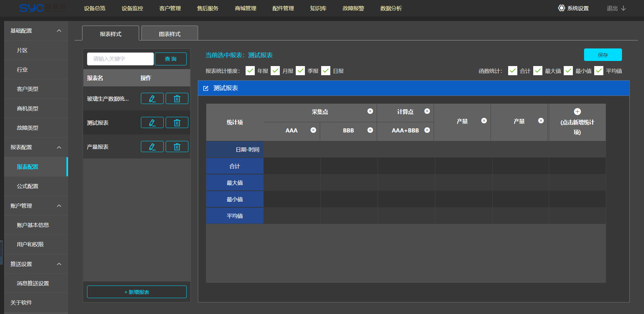644x314 pixels.
Task: Open 商城管理 in top menu
Action: 246,8
